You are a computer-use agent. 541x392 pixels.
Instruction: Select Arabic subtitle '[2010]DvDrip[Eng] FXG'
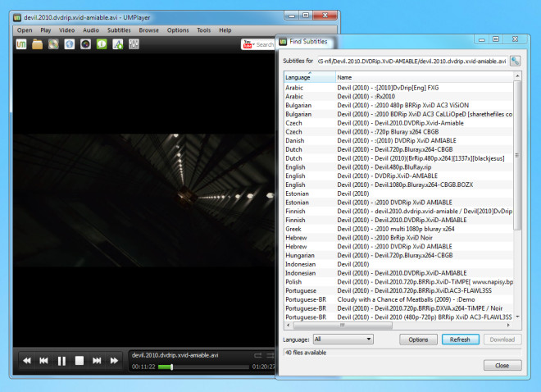coord(398,88)
